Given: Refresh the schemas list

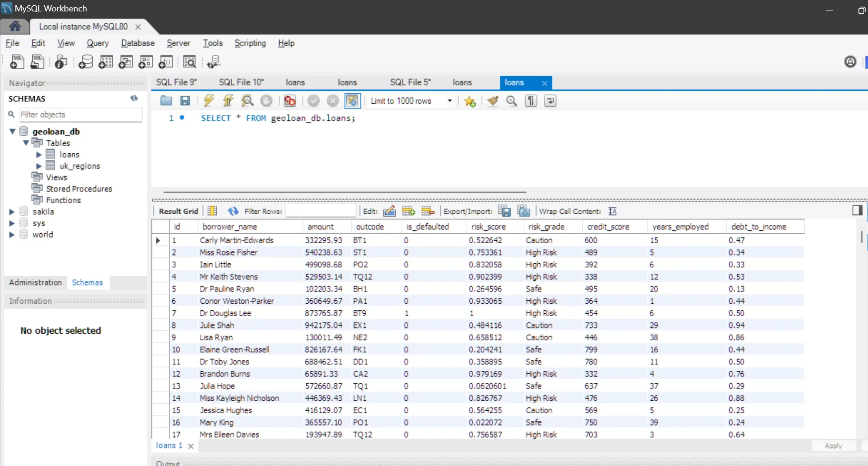Looking at the screenshot, I should (134, 99).
